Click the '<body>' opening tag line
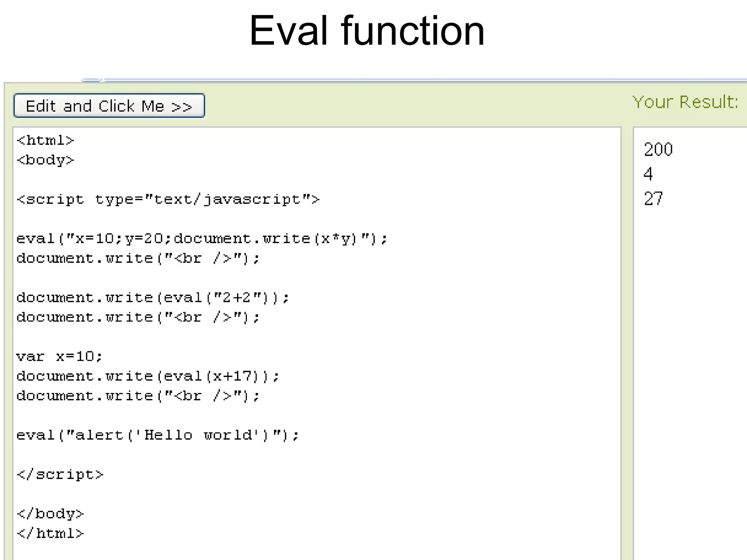This screenshot has height=560, width=747. point(45,160)
